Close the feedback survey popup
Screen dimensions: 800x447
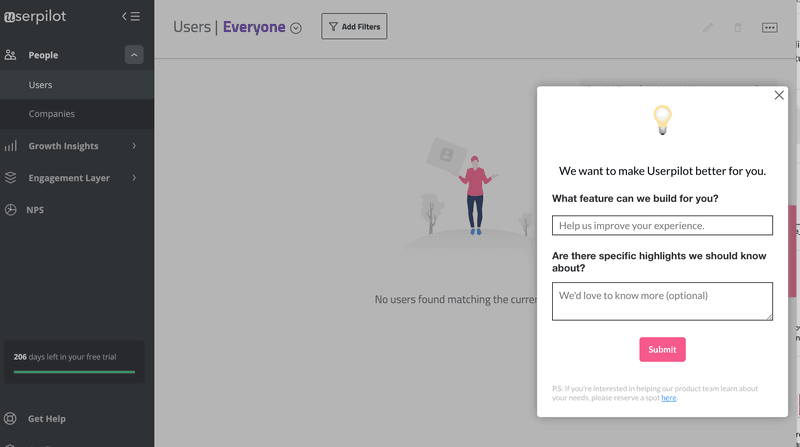click(779, 95)
